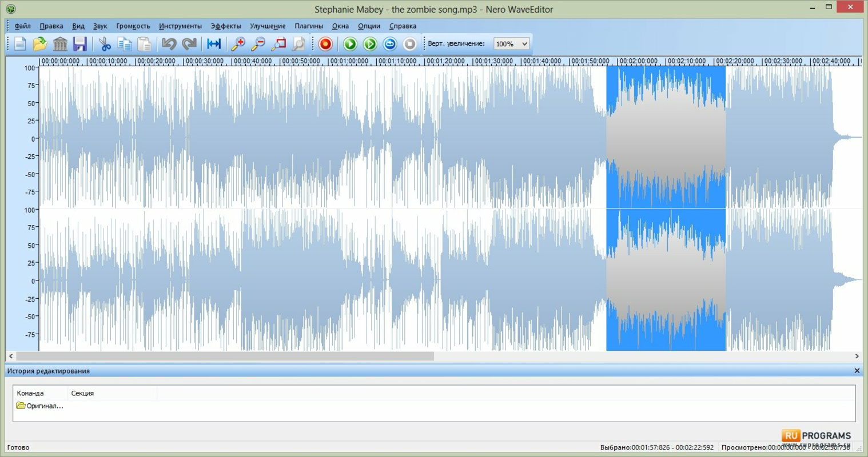The height and width of the screenshot is (457, 868).
Task: Start playback with the green Play icon
Action: click(349, 43)
